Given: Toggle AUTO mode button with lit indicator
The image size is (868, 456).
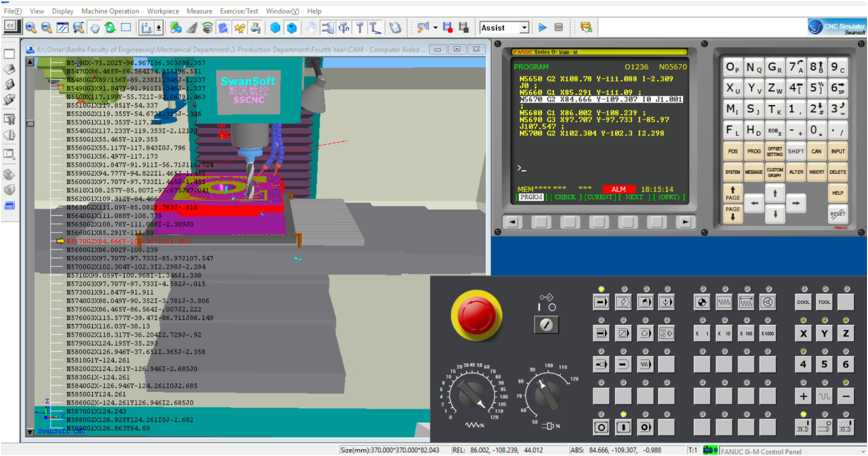Looking at the screenshot, I should (601, 302).
